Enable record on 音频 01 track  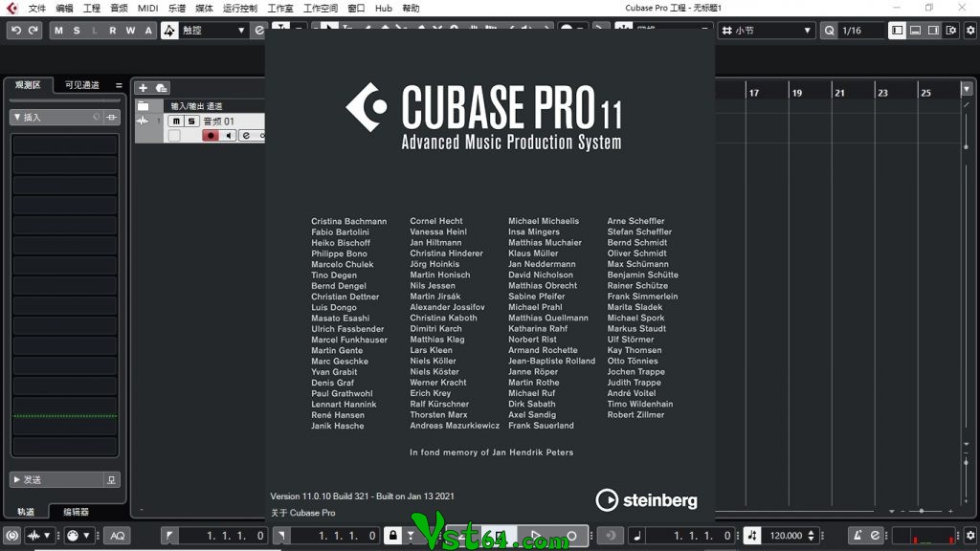[211, 136]
